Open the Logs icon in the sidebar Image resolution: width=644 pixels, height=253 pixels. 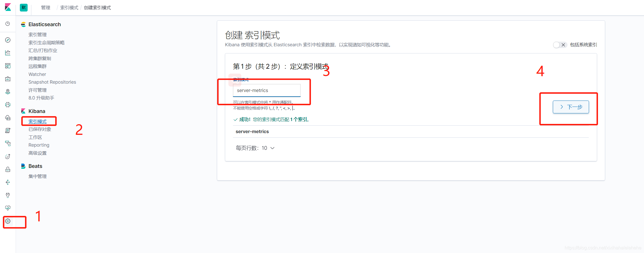(x=8, y=131)
